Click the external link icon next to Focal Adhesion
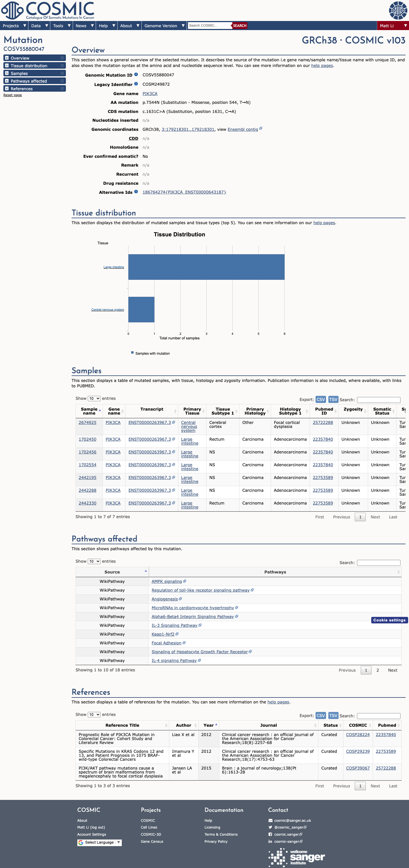 click(x=184, y=643)
